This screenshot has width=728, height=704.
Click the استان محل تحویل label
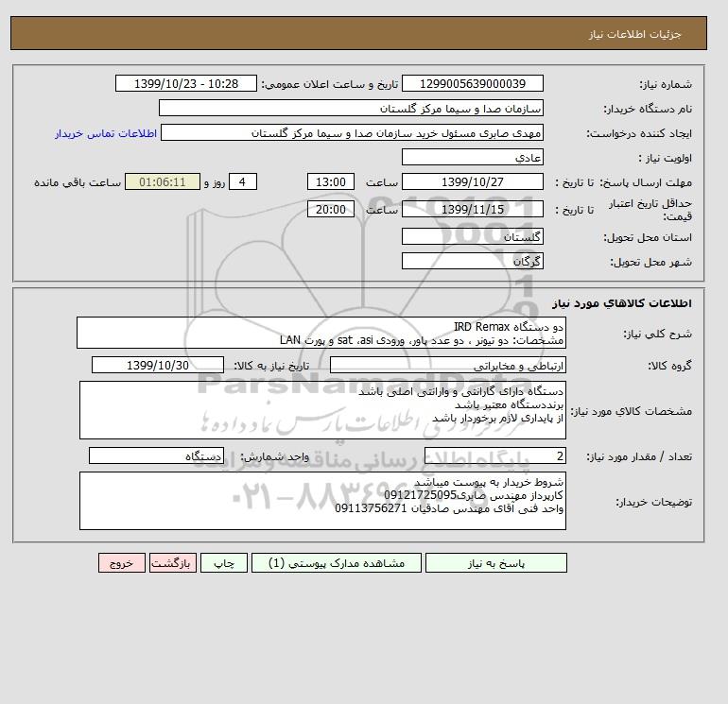648,237
